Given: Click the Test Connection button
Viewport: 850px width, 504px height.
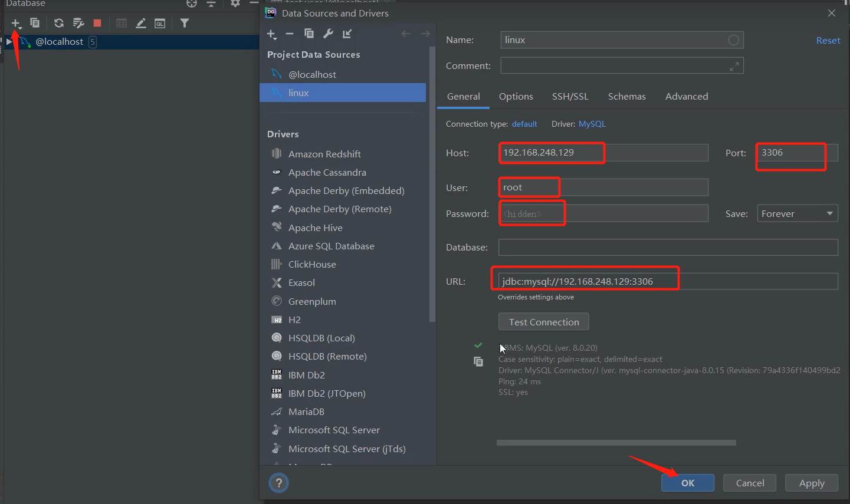Looking at the screenshot, I should 544,322.
